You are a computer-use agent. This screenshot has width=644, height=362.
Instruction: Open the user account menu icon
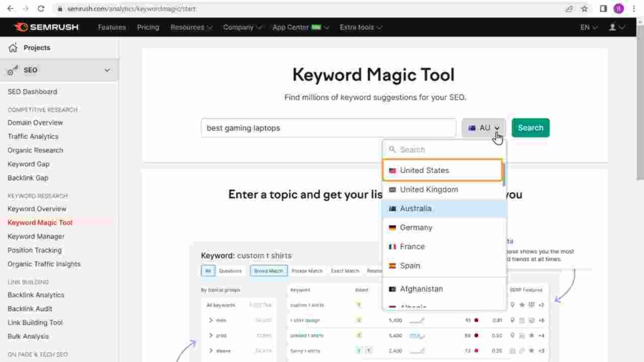click(616, 27)
